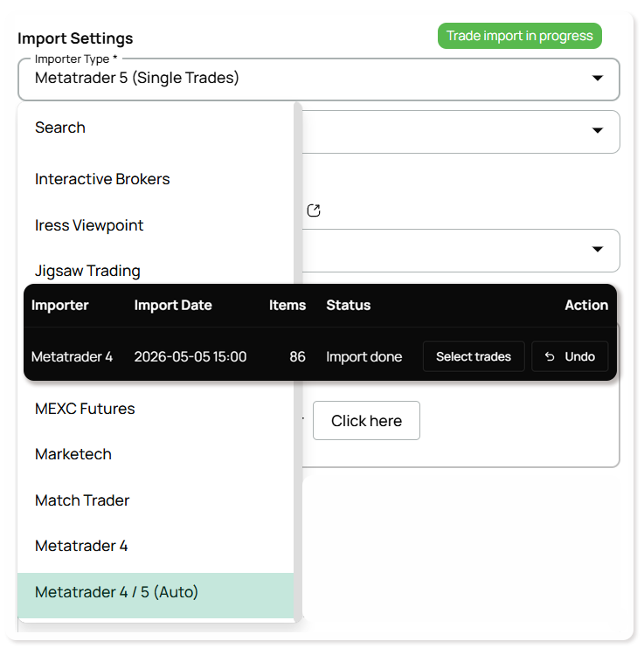The height and width of the screenshot is (648, 644).
Task: Click the Metatrader 5 (Single Trades) combo box
Action: coord(318,79)
